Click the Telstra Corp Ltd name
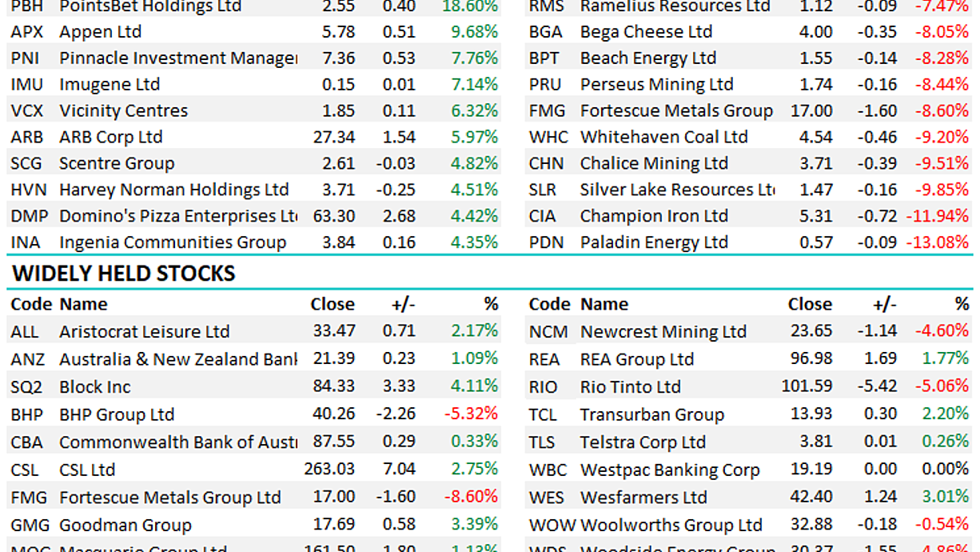 point(643,442)
